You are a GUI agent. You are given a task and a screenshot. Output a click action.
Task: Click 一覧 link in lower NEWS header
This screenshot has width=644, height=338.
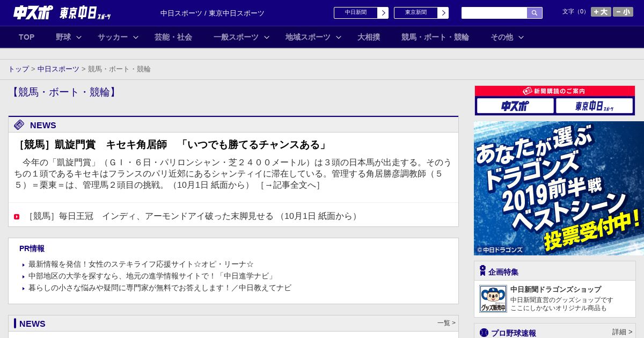[447, 323]
